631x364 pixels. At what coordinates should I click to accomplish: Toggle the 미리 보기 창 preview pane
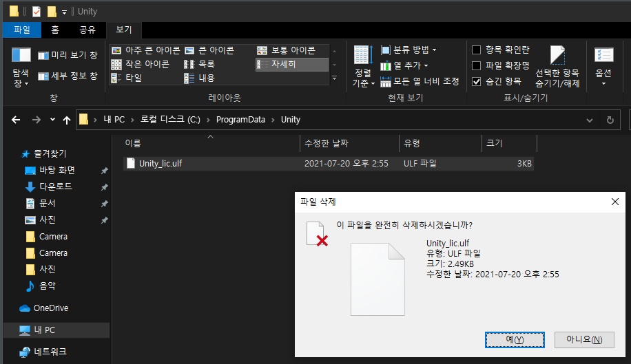[68, 56]
